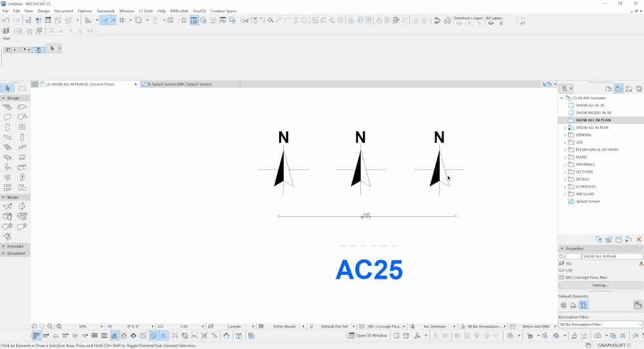Select the Slab tool
This screenshot has height=349, width=644.
click(22, 107)
